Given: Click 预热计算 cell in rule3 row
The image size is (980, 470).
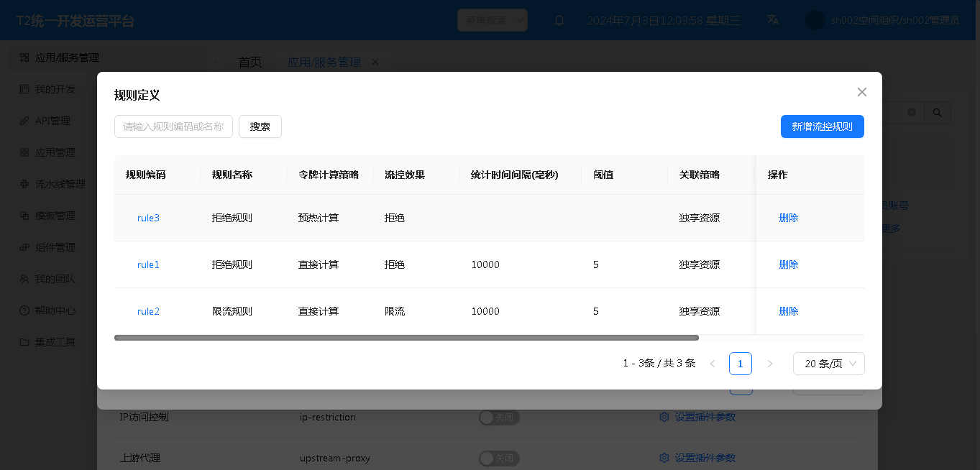Looking at the screenshot, I should click(319, 218).
